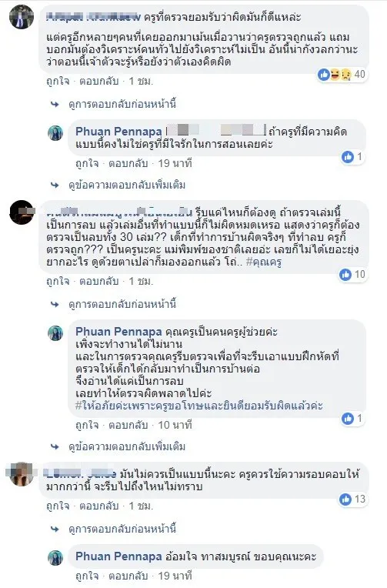Expand the first ดูข้อความตอบกลับเพิ่มเติม more replies link
Viewport: 387px width, 588px height.
click(127, 185)
